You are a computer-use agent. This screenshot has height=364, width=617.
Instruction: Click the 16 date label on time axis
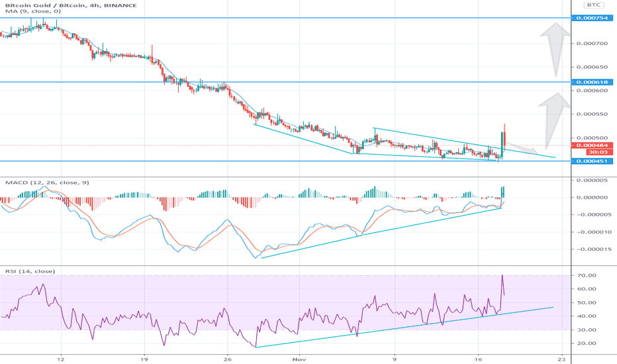coord(478,359)
